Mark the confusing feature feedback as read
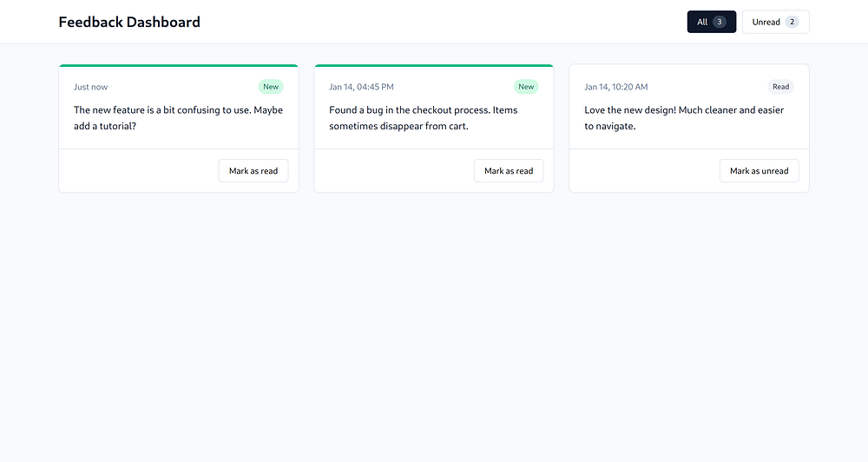Viewport: 868px width, 462px height. [x=253, y=170]
